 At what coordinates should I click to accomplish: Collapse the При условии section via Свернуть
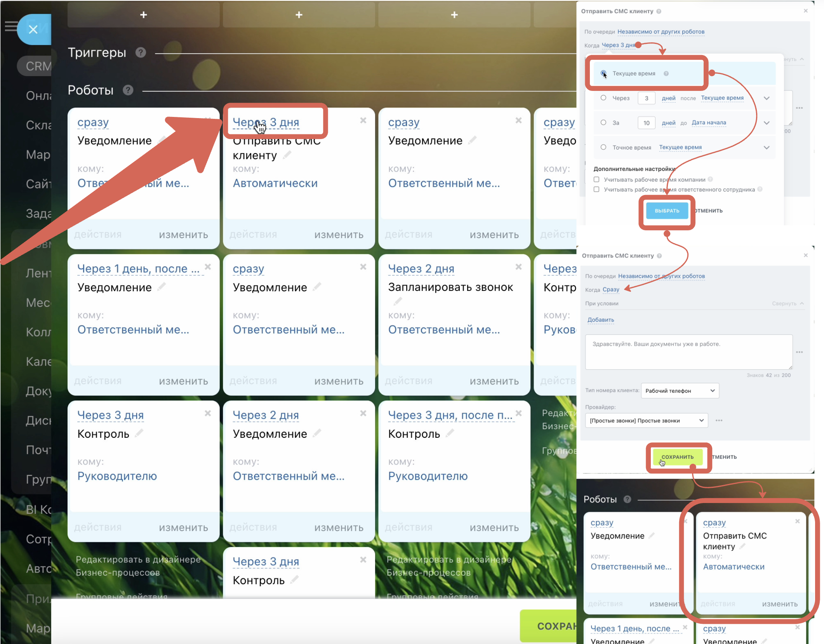[788, 303]
